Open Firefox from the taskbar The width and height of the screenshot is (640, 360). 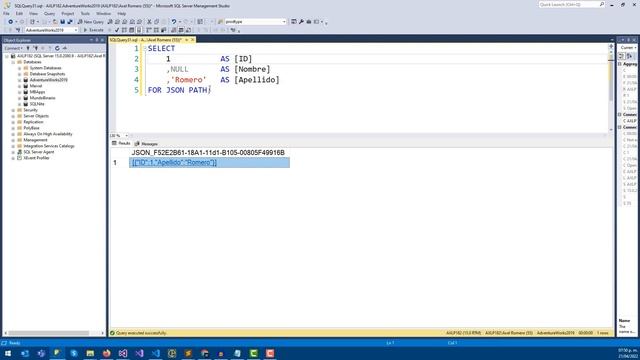tap(107, 353)
